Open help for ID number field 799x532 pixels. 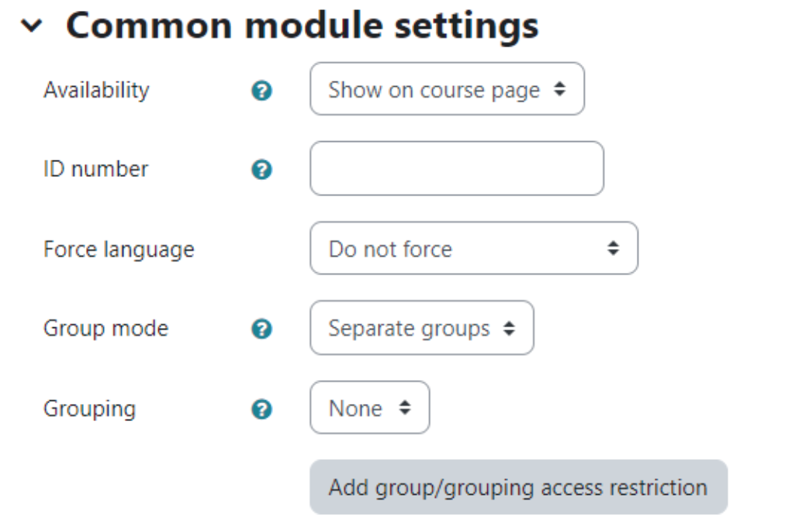[x=262, y=169]
